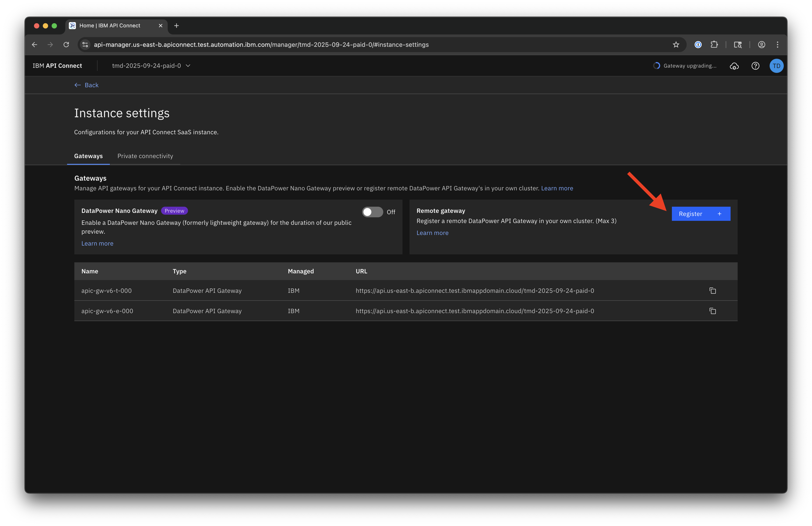Reload the page
The image size is (812, 526).
point(66,45)
